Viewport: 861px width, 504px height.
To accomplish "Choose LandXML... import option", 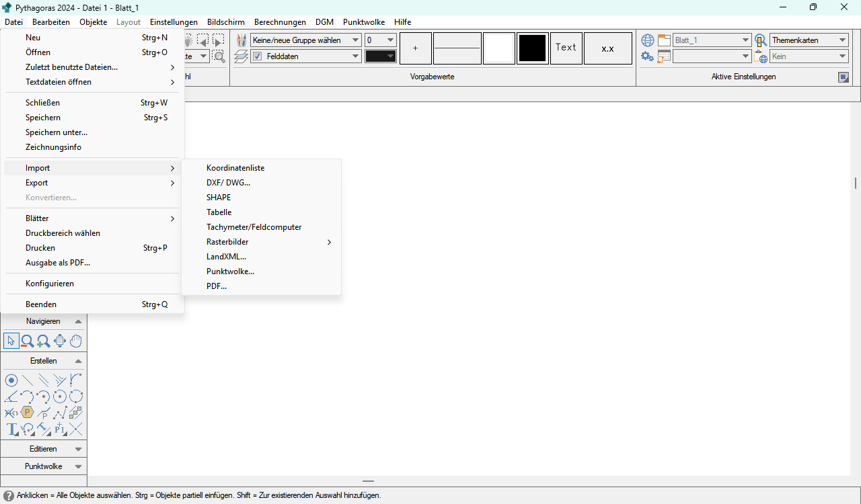I will pyautogui.click(x=261, y=257).
